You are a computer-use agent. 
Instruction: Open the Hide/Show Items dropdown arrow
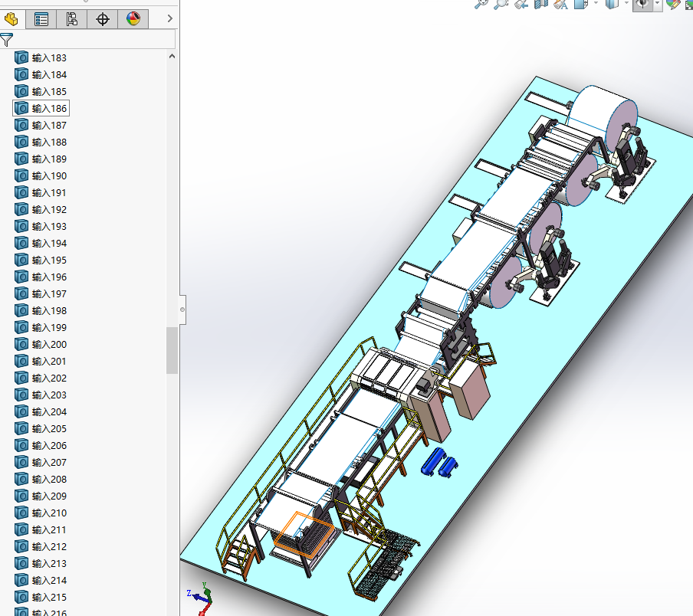click(x=657, y=4)
